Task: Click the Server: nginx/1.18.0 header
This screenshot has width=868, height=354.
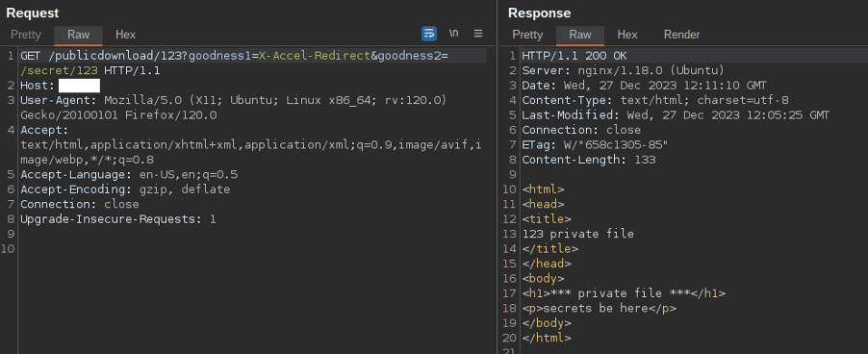Action: (x=624, y=71)
